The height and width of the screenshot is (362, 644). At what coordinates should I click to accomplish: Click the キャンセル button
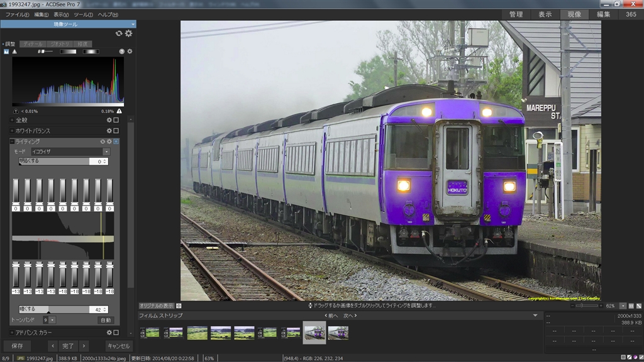118,346
